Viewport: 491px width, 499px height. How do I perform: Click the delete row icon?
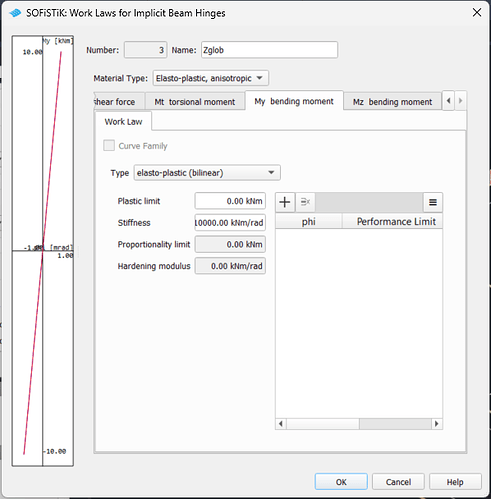305,202
